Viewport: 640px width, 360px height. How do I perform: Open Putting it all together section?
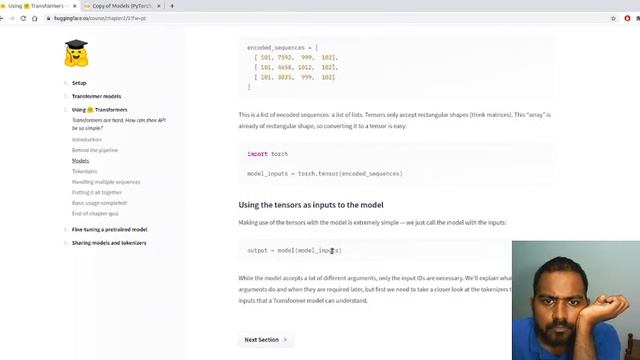coord(97,192)
